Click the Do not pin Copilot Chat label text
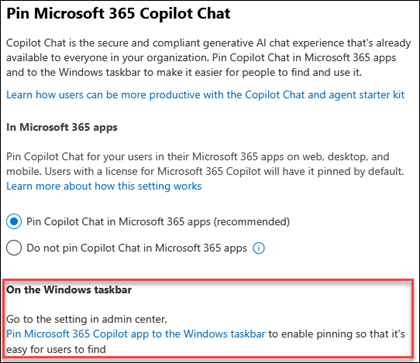This screenshot has height=363, width=420. tap(137, 248)
